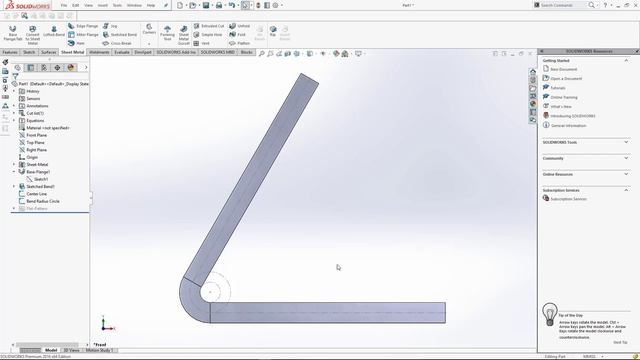640x360 pixels.
Task: Select the Extruded Cut tool
Action: pos(209,26)
